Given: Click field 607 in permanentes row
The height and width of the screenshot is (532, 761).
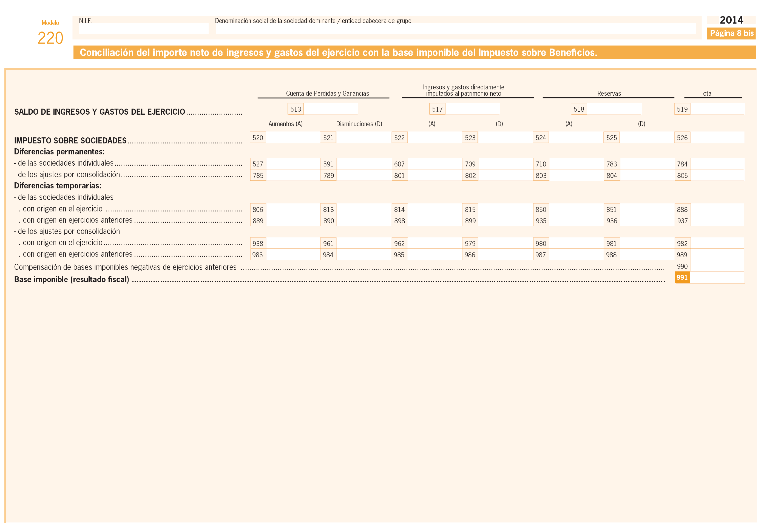Looking at the screenshot, I should 435,164.
